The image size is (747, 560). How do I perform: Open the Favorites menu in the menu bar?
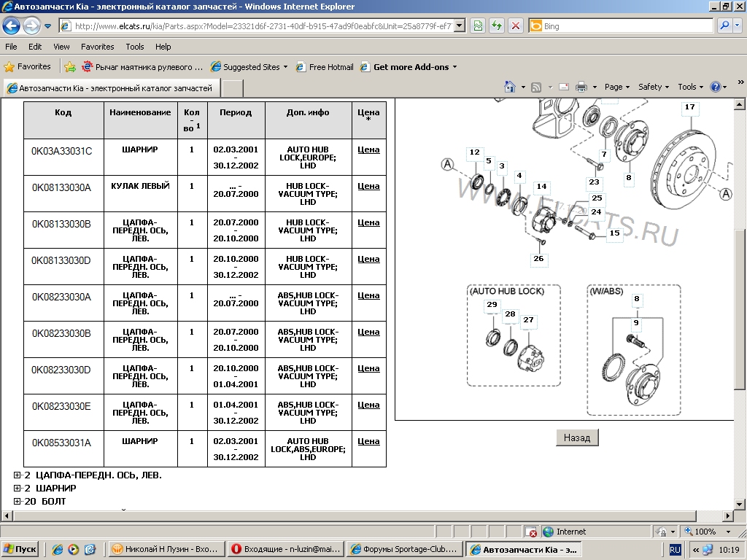[x=97, y=47]
